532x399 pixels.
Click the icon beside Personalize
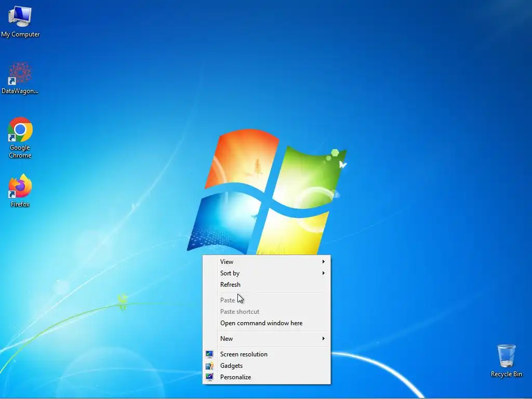[x=209, y=377]
